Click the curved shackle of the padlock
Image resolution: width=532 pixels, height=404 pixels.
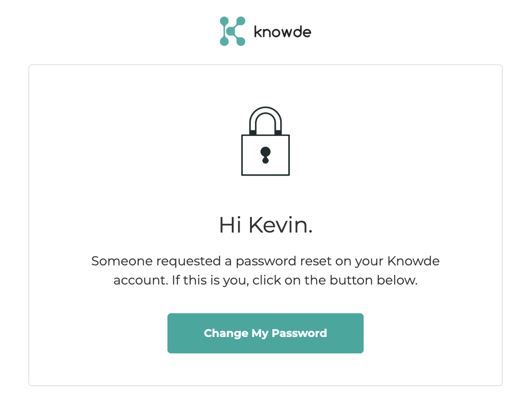point(266,120)
